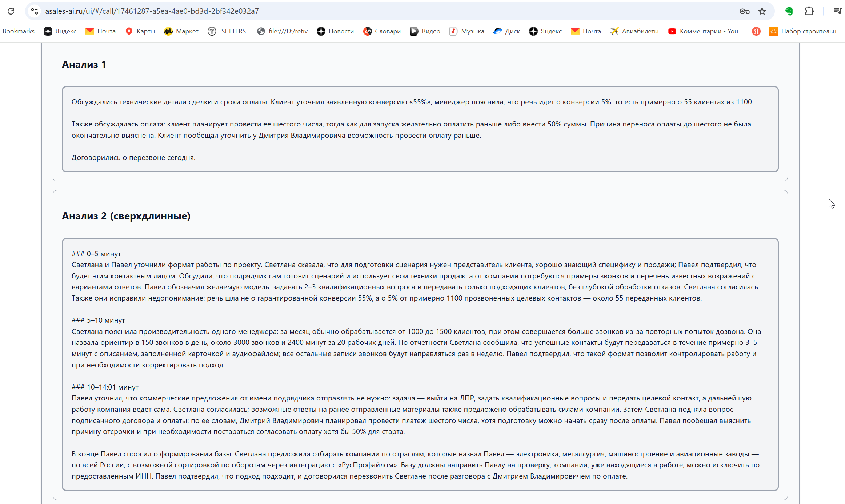This screenshot has height=504, width=845.
Task: Click paragraph starting 'Обсуждались технические детали сделки'
Action: point(412,102)
